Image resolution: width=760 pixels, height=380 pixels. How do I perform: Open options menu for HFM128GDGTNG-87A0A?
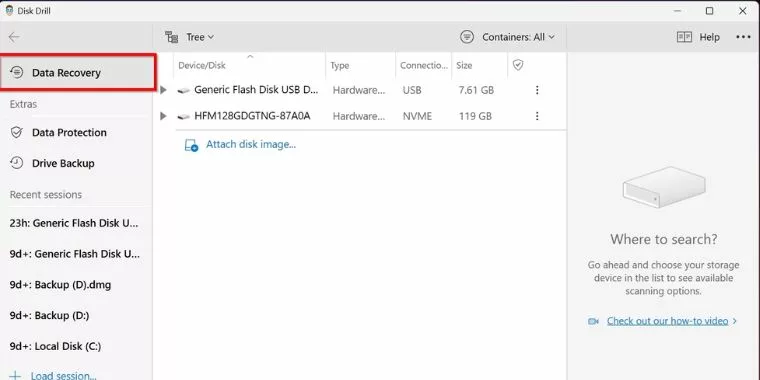(x=537, y=116)
